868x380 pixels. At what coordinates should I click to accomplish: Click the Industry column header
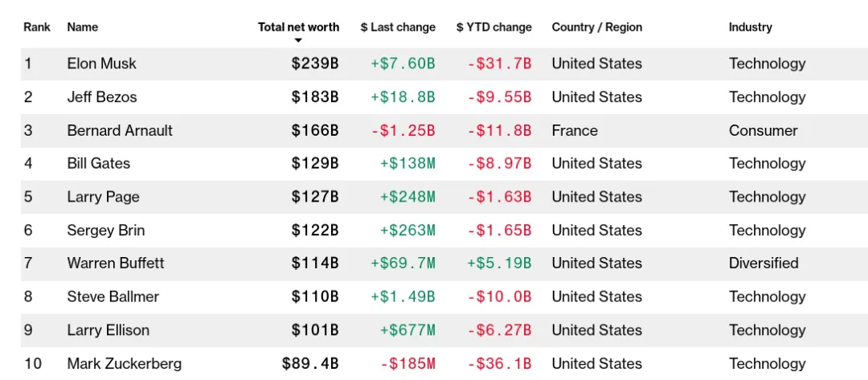(x=750, y=27)
